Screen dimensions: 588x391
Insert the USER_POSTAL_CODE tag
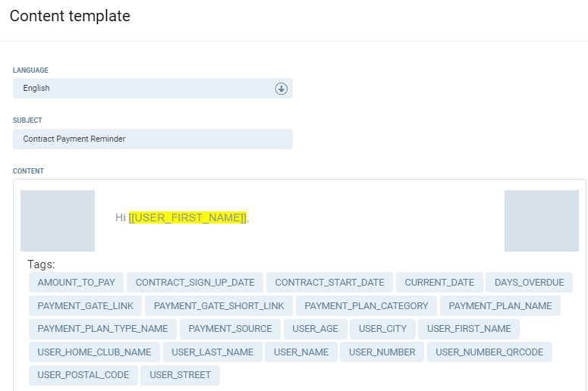click(83, 375)
